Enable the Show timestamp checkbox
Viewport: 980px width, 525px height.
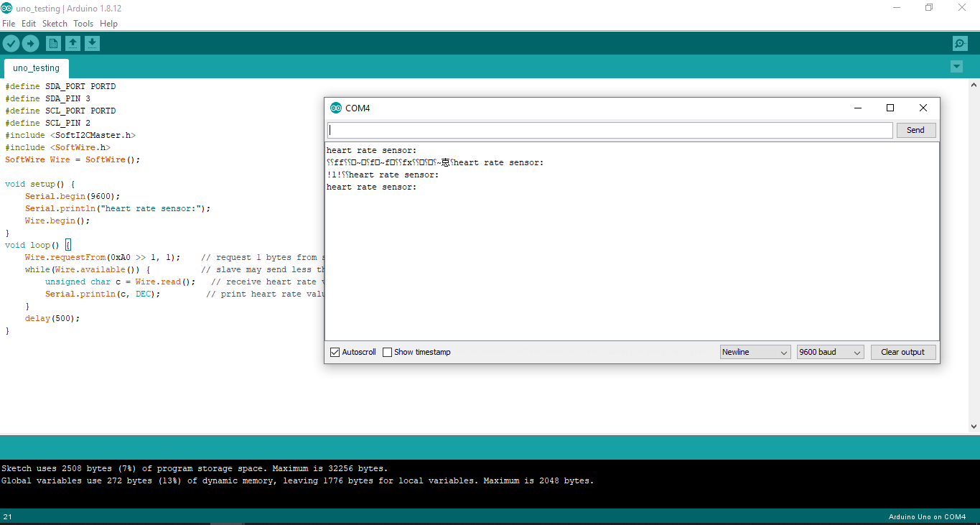tap(388, 352)
